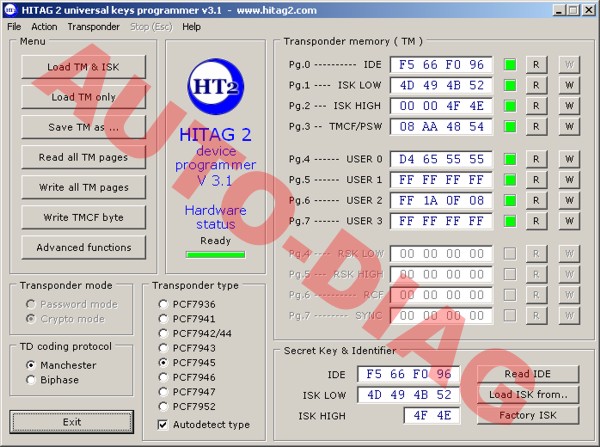600x447 pixels.
Task: Click Load TM & ISK button
Action: [x=83, y=67]
